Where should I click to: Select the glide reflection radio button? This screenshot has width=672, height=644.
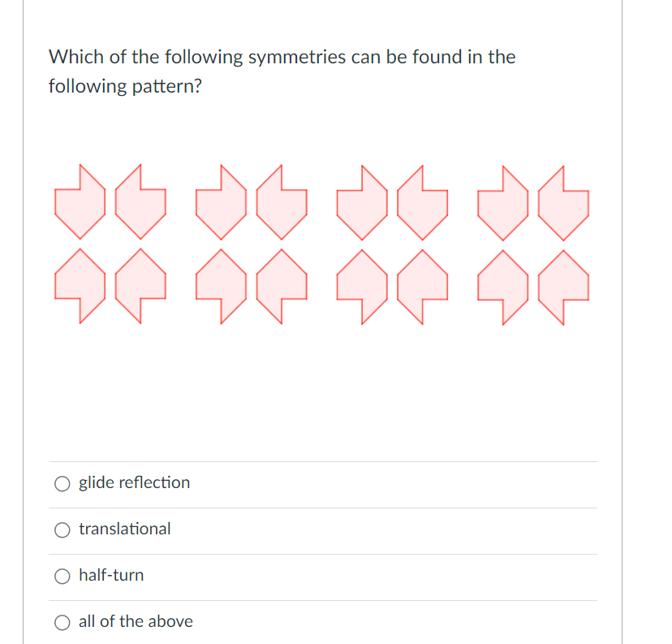pos(62,484)
